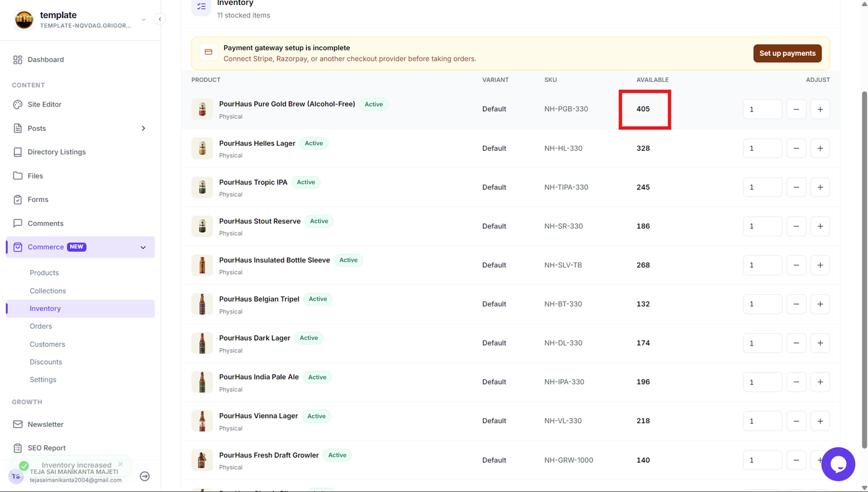Collapse the Commerce section chevron
868x492 pixels.
(143, 248)
